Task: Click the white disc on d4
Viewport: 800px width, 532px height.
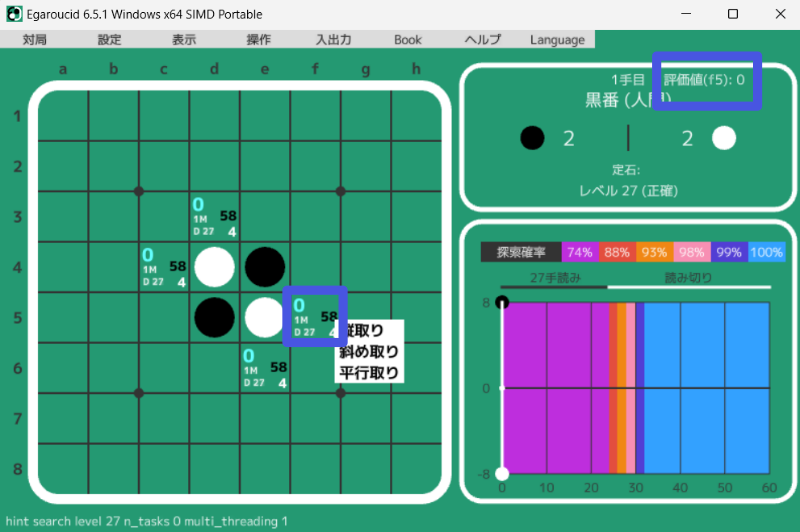Action: [x=214, y=267]
